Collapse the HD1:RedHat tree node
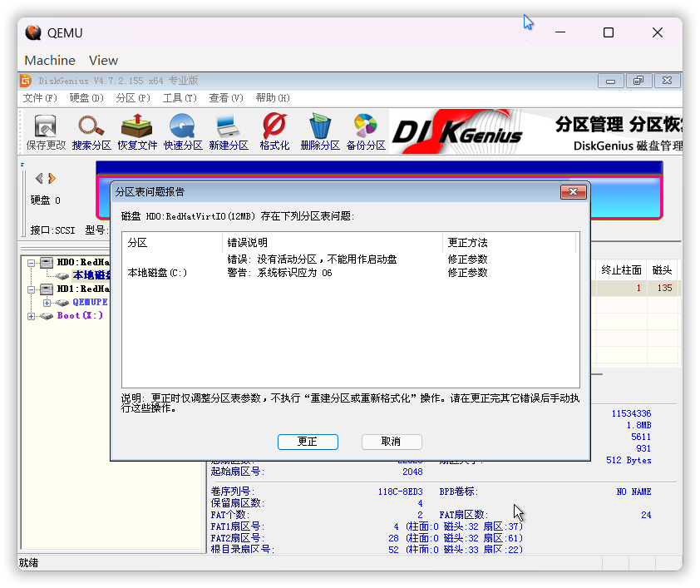Viewport: 700px width, 588px height. (x=31, y=289)
